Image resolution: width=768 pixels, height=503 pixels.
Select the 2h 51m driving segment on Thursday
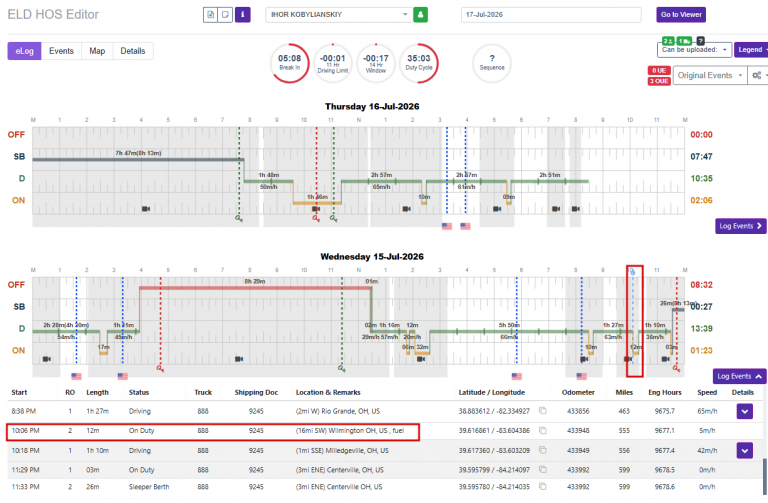point(550,181)
